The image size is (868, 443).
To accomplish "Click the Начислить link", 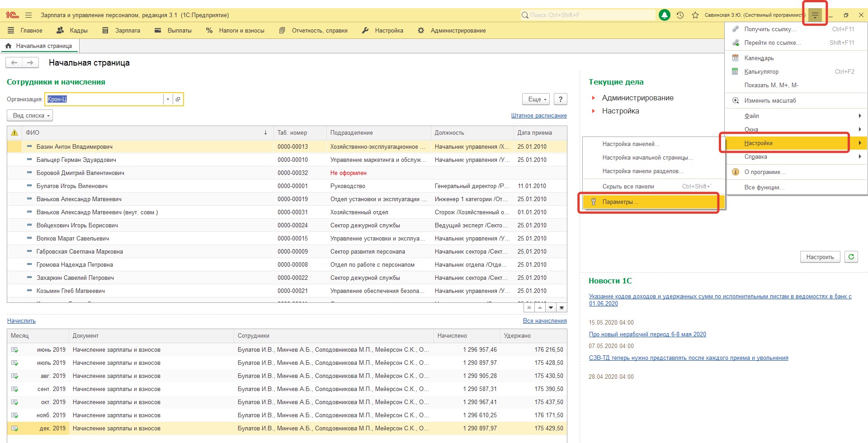I will 21,320.
